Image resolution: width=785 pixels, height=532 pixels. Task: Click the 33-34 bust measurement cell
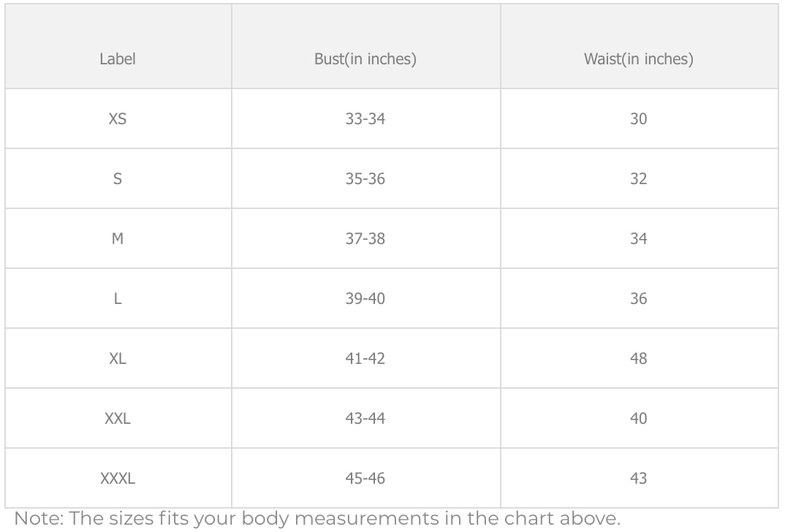(365, 119)
